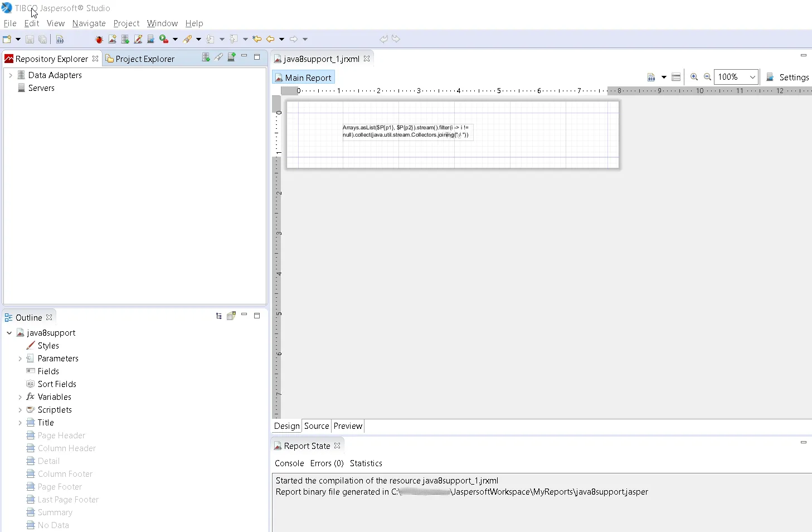Open the Errors (0) tab

327,463
